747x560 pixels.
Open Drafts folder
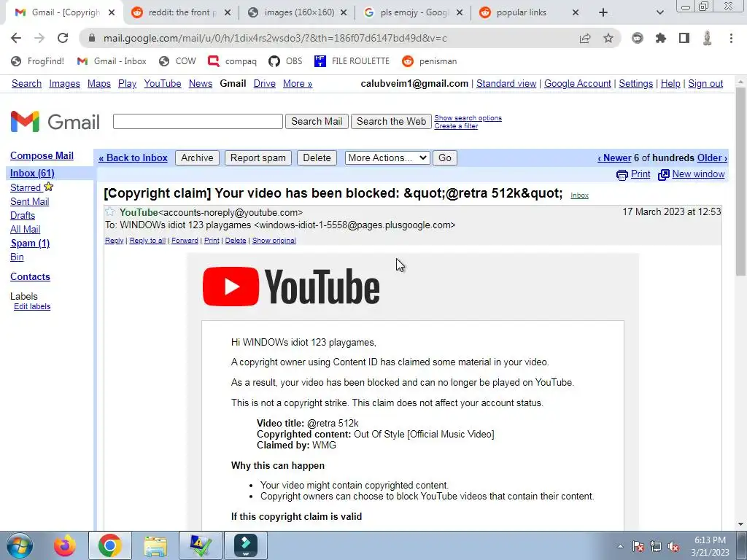pos(23,215)
